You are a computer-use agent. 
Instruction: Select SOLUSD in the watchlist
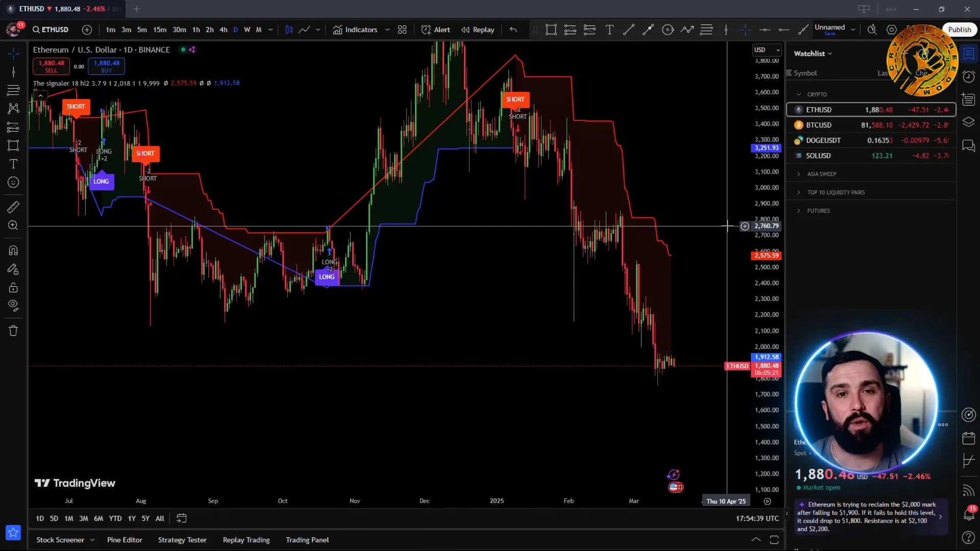coord(871,156)
